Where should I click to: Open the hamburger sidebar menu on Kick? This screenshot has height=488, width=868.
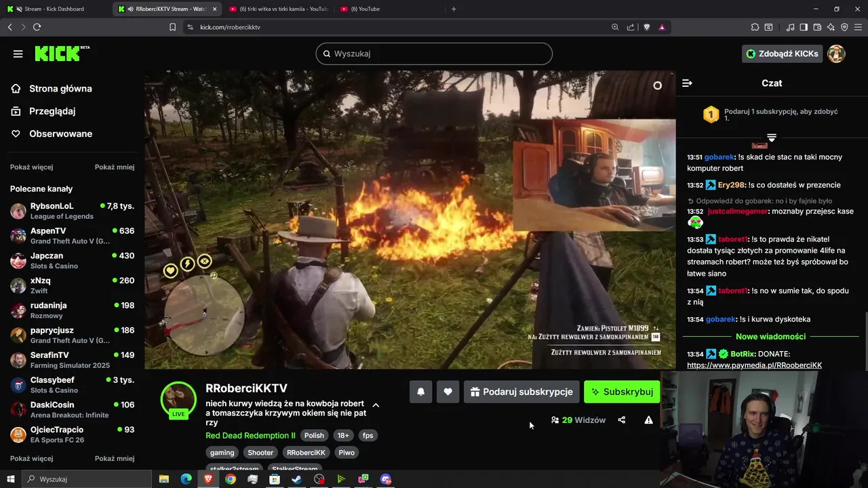[18, 54]
